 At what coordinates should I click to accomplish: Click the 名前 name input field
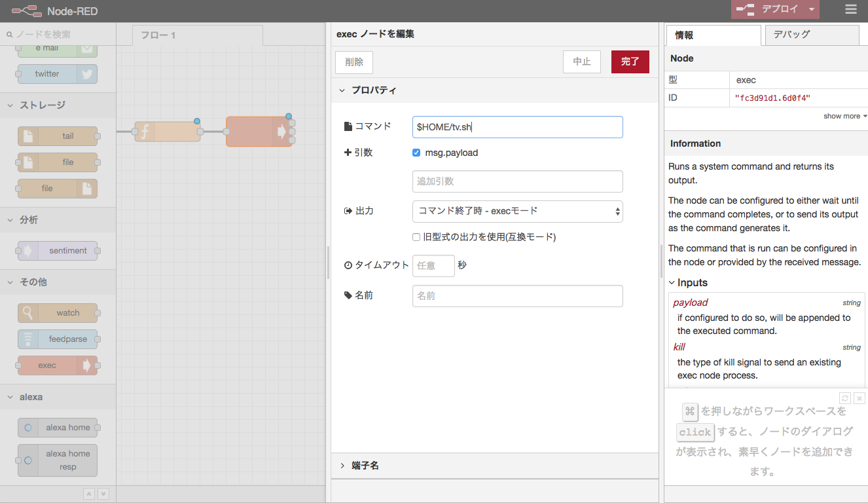point(517,296)
